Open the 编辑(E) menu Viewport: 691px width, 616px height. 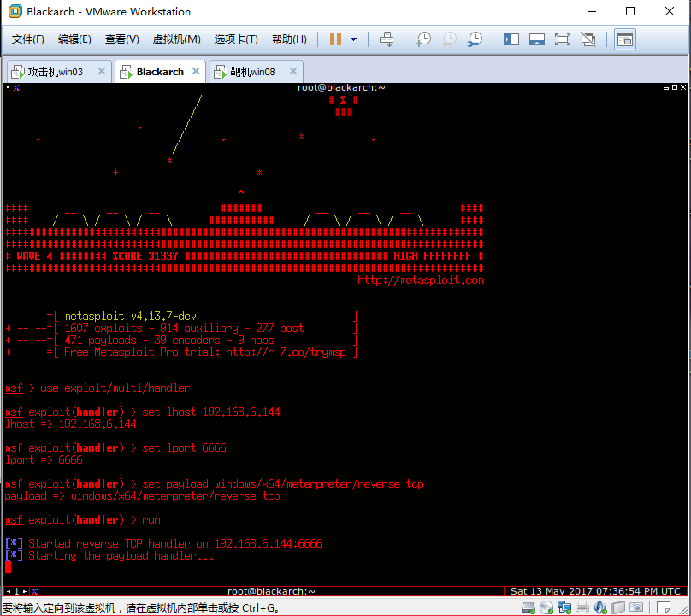pos(74,39)
